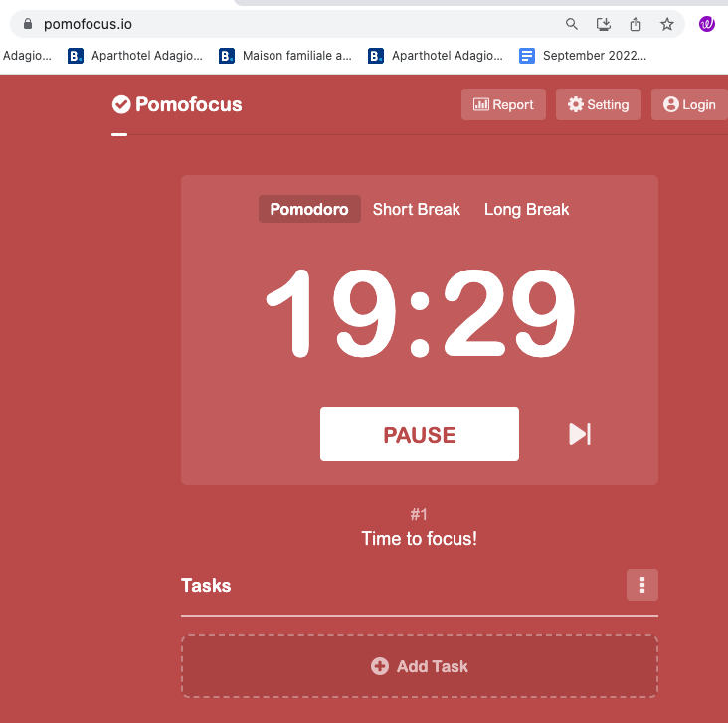
Task: Select the Pomodoro timer tab
Action: point(309,209)
